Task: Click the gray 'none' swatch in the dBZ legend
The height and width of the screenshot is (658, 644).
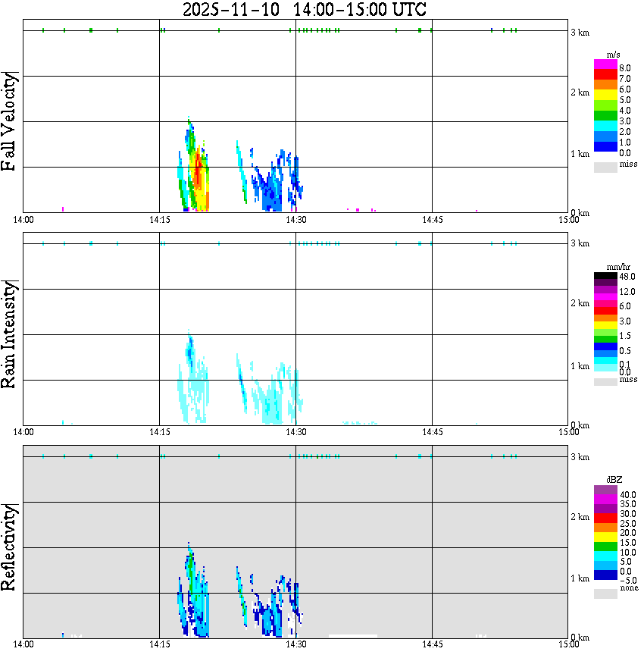Action: pyautogui.click(x=605, y=594)
